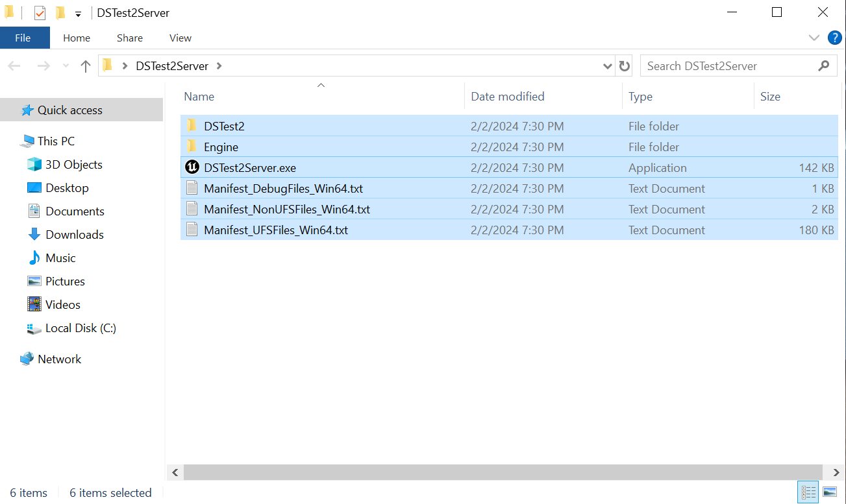Switch to the Details view layout button

(809, 492)
